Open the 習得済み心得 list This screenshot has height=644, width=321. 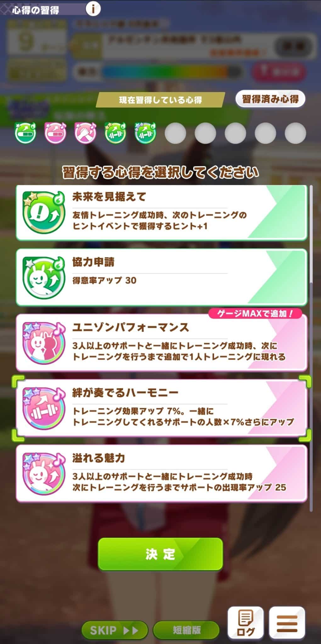[270, 99]
